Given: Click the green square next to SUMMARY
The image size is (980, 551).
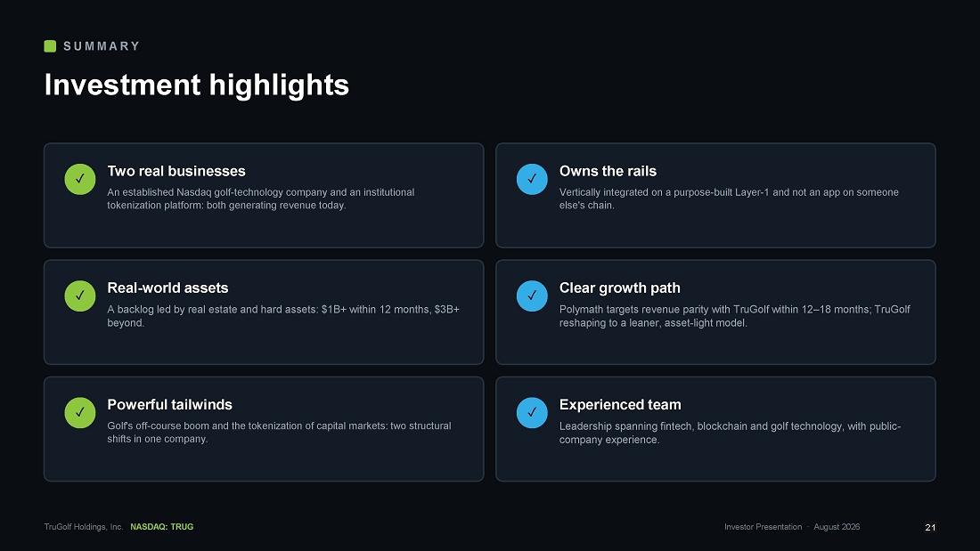Looking at the screenshot, I should tap(50, 46).
